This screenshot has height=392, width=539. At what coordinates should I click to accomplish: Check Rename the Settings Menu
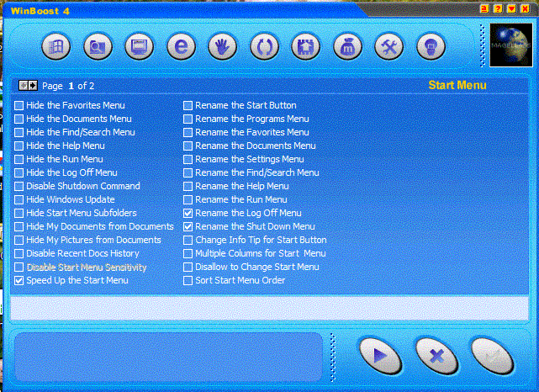188,159
